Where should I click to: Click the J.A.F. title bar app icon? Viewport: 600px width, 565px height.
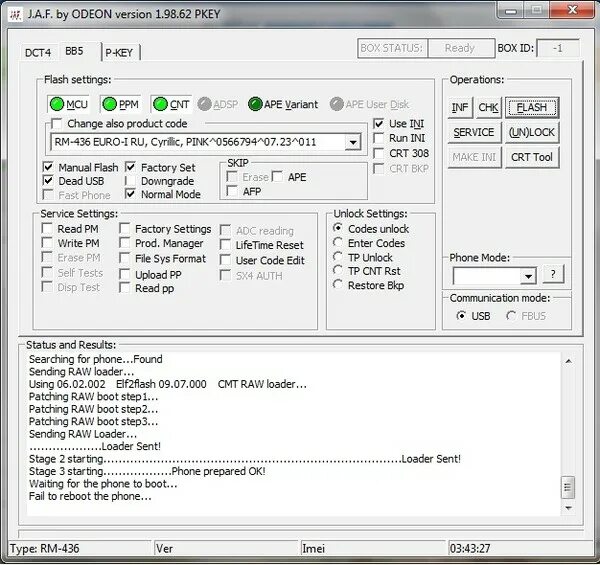pos(15,15)
